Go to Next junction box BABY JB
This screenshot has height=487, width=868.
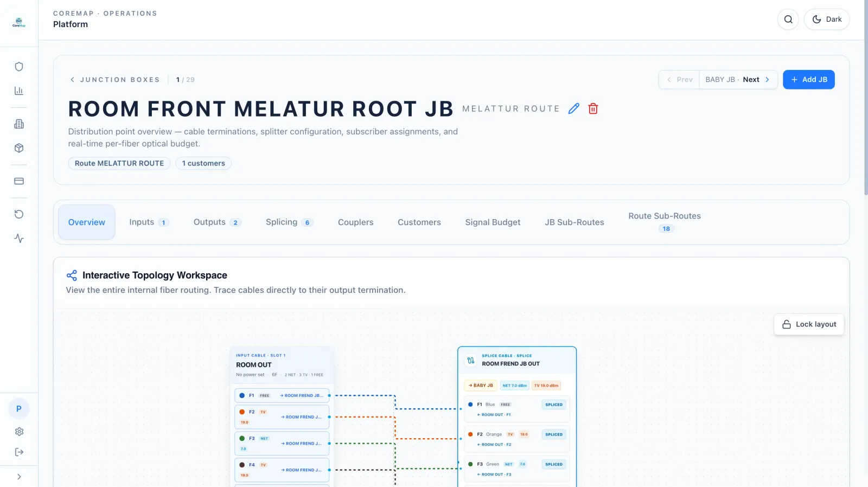[x=738, y=80]
